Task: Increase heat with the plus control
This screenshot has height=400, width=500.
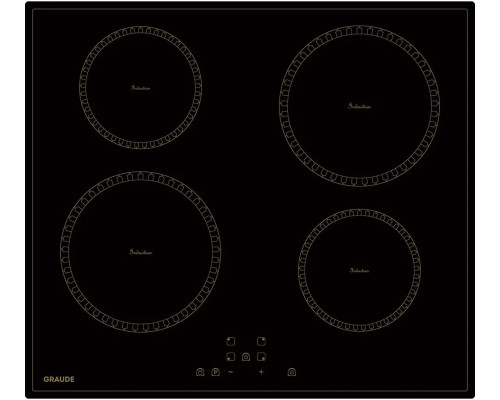Action: coord(261,372)
